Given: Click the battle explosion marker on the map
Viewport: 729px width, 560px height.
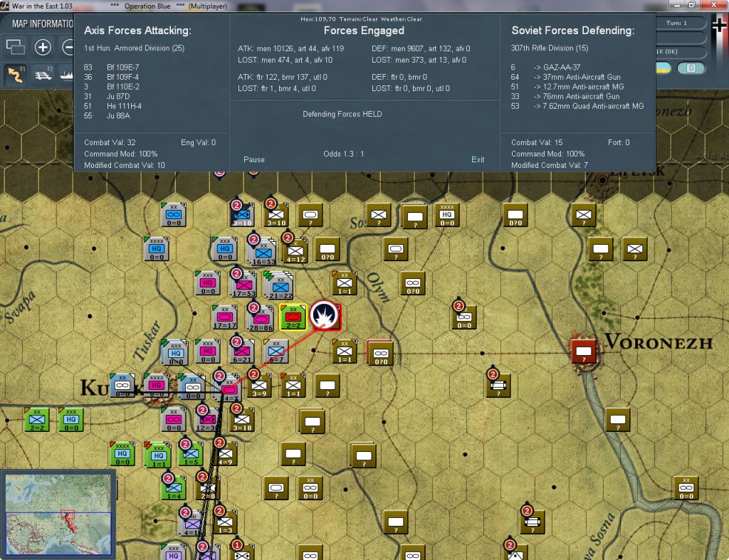Looking at the screenshot, I should point(325,315).
